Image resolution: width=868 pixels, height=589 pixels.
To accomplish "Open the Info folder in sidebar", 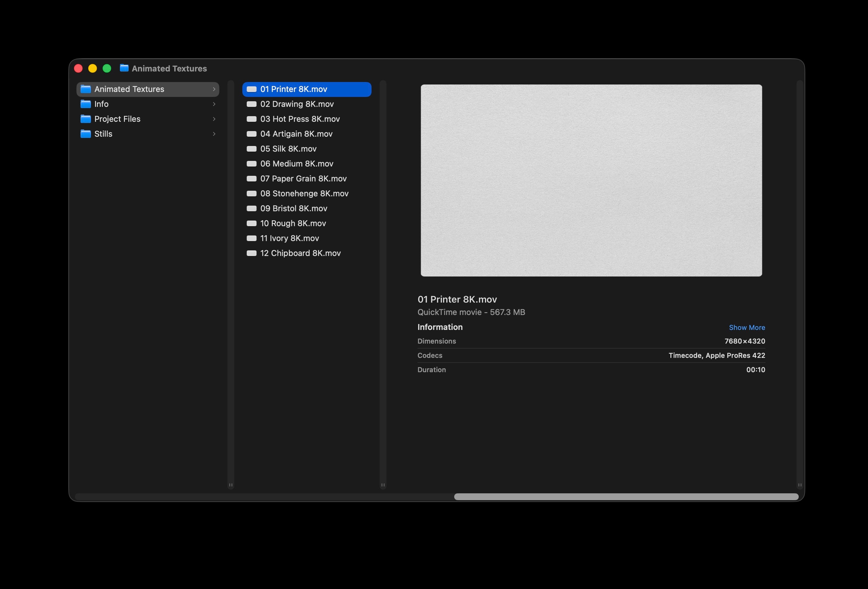I will (x=101, y=104).
